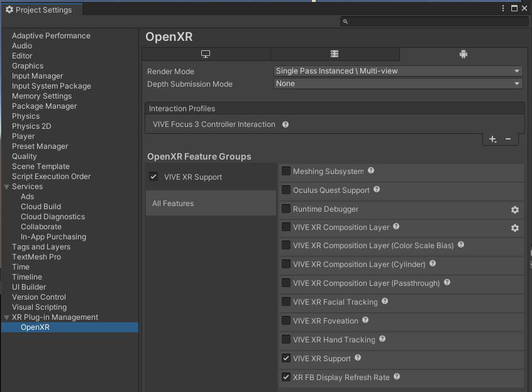532x392 pixels.
Task: Open Cloud Build under Services
Action: point(41,207)
